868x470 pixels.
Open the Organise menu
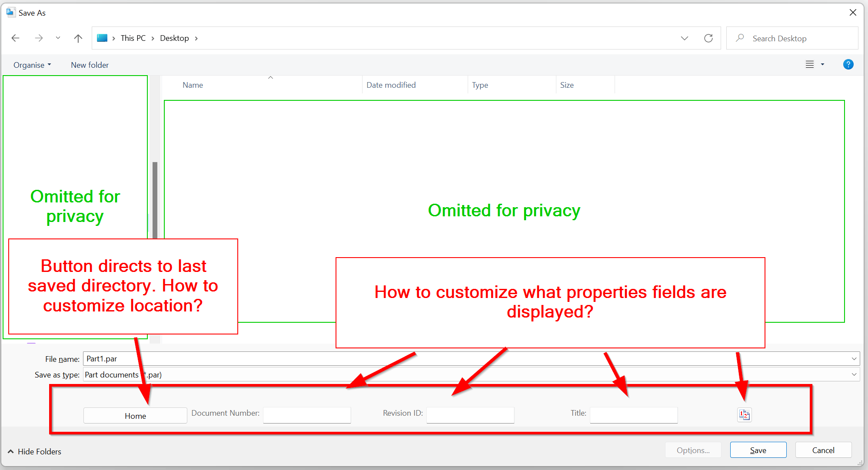click(x=32, y=65)
